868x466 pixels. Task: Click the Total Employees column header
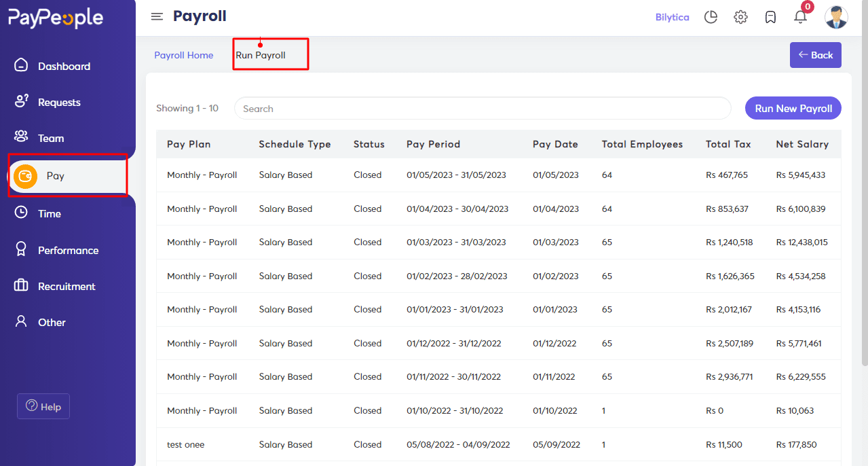pyautogui.click(x=642, y=144)
